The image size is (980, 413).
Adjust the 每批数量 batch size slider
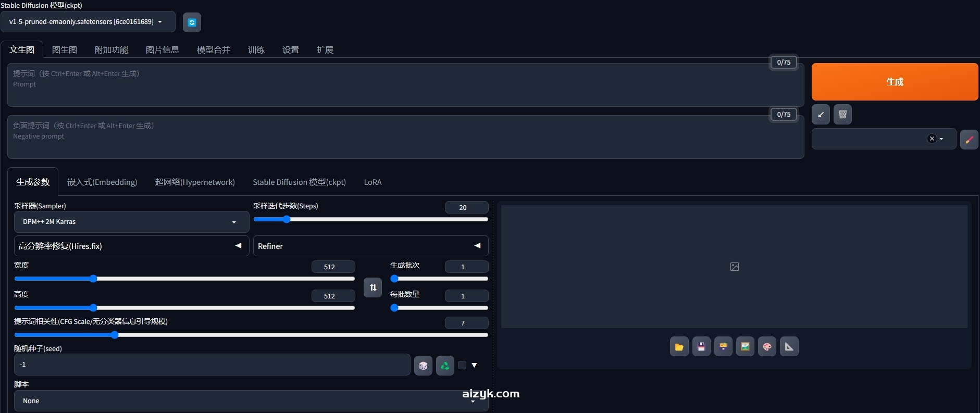click(439, 308)
